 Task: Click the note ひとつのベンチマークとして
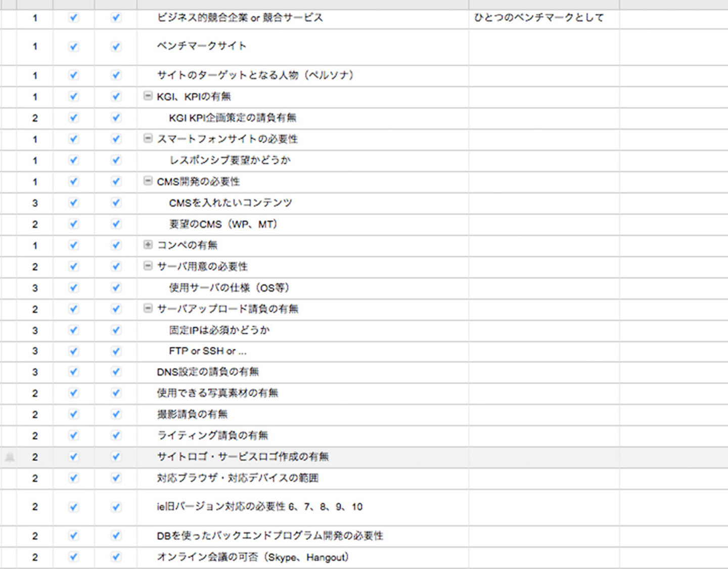(x=539, y=18)
